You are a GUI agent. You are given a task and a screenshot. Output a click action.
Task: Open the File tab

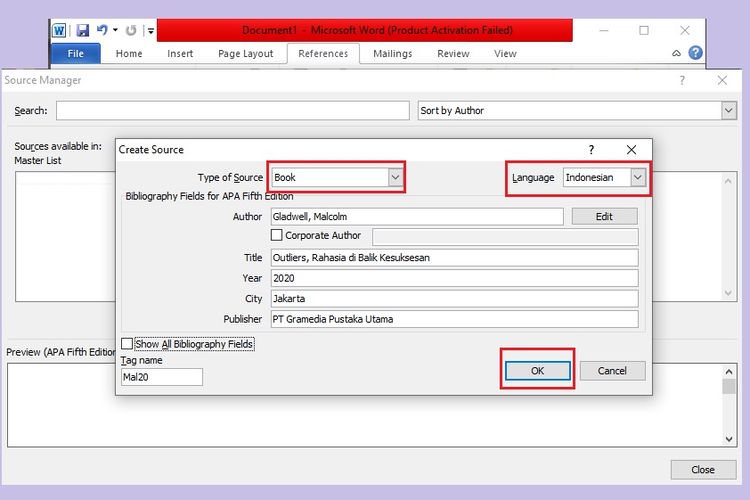tap(76, 54)
